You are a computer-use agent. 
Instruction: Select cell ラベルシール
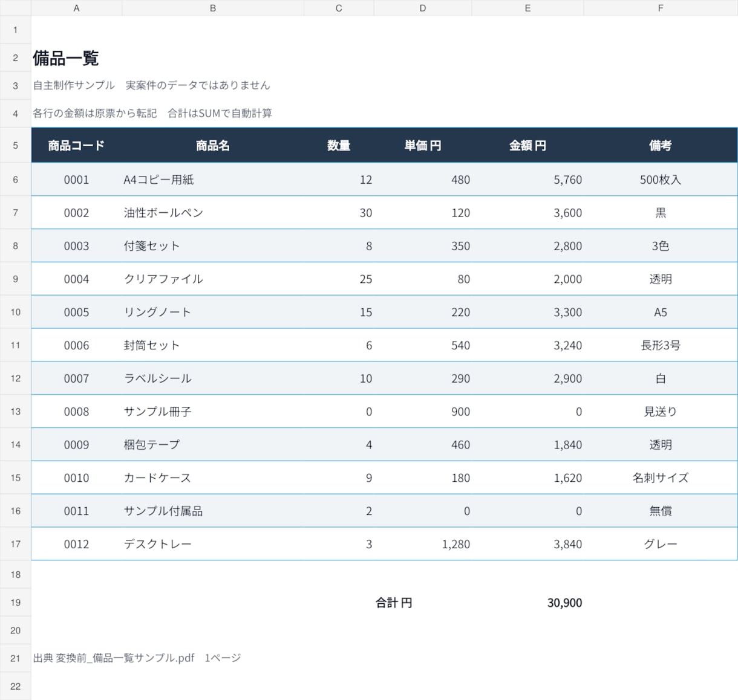click(213, 378)
